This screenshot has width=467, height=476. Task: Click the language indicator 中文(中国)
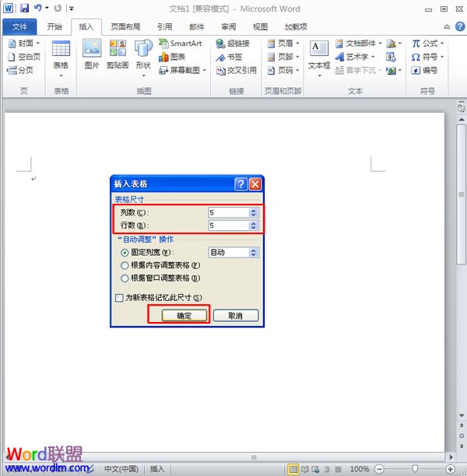(121, 469)
